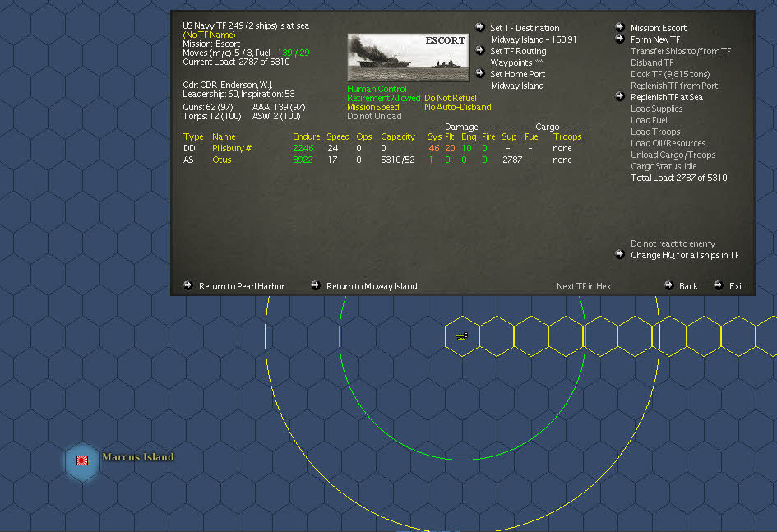Click Cdr: CDR Enderson, W.J. commander name
Screen dimensions: 777x532
[x=228, y=85]
